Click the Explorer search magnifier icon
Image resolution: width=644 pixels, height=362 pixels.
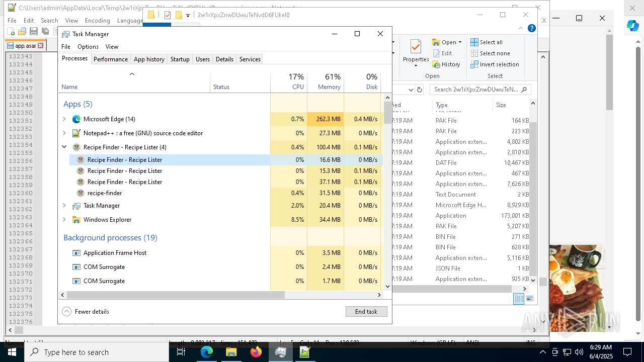point(524,89)
